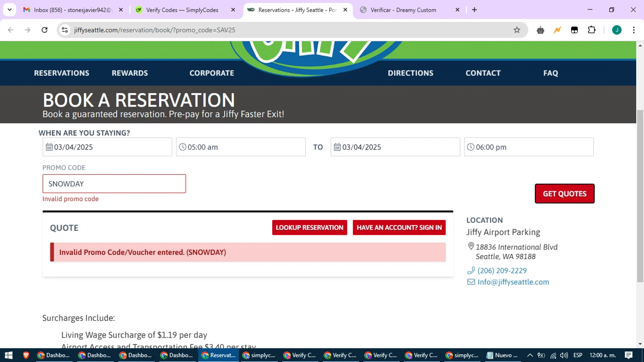Click the phone icon beside (206) 209-2229
The height and width of the screenshot is (362, 644).
(471, 271)
